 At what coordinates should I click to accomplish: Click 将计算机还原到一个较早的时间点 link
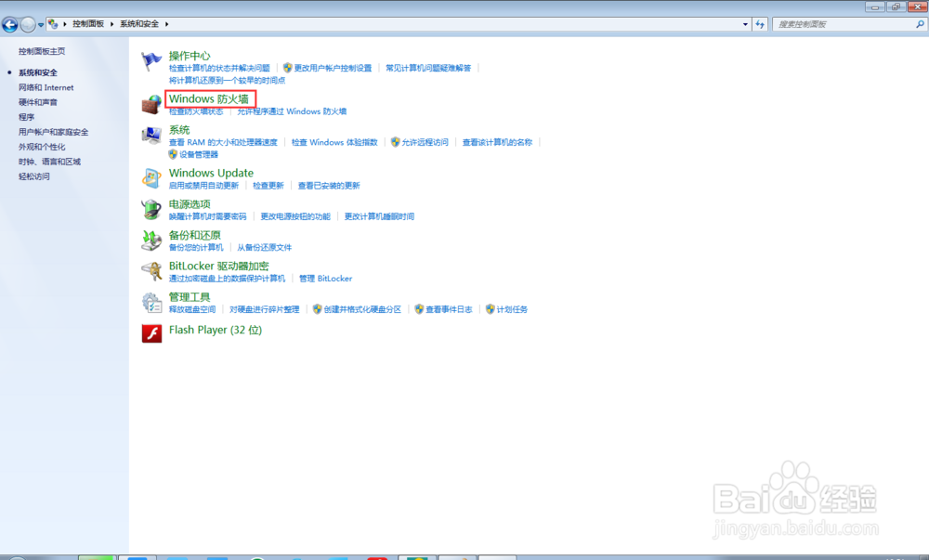click(x=227, y=81)
